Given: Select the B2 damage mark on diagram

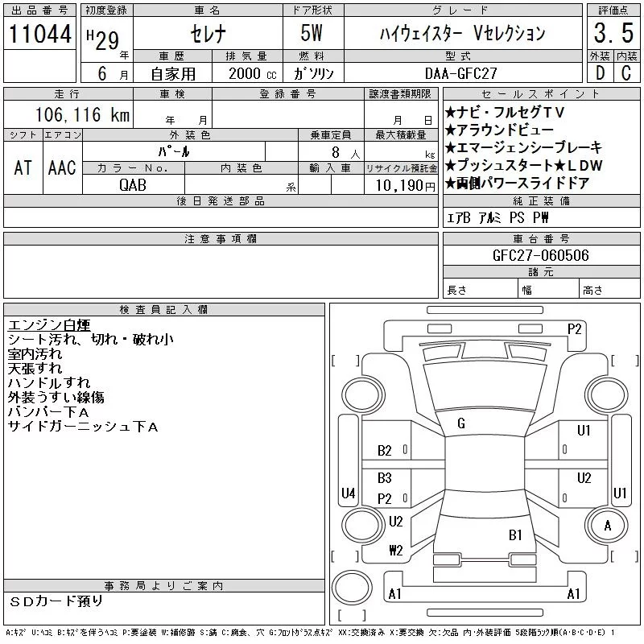Looking at the screenshot, I should (x=385, y=451).
